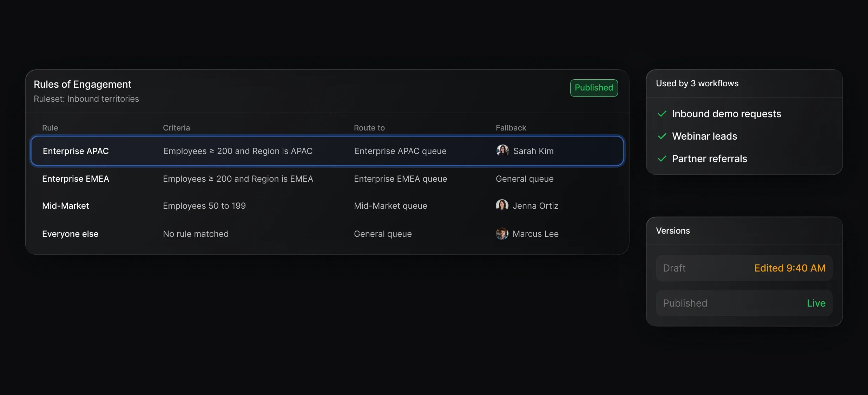
Task: Click the 'Route to' column header
Action: tap(369, 128)
